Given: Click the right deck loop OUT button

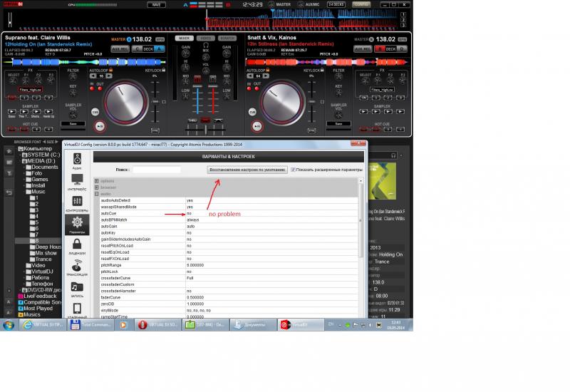Looking at the screenshot, I should (x=257, y=88).
